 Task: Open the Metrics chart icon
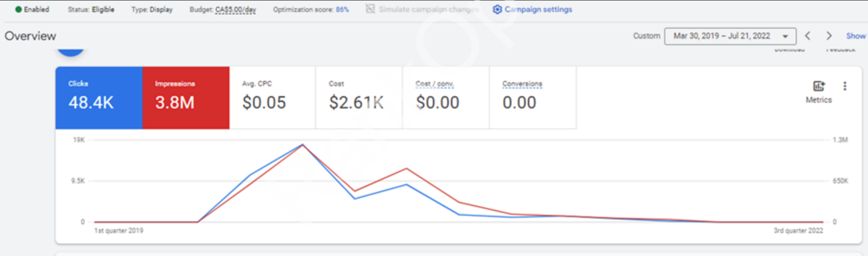[x=818, y=86]
